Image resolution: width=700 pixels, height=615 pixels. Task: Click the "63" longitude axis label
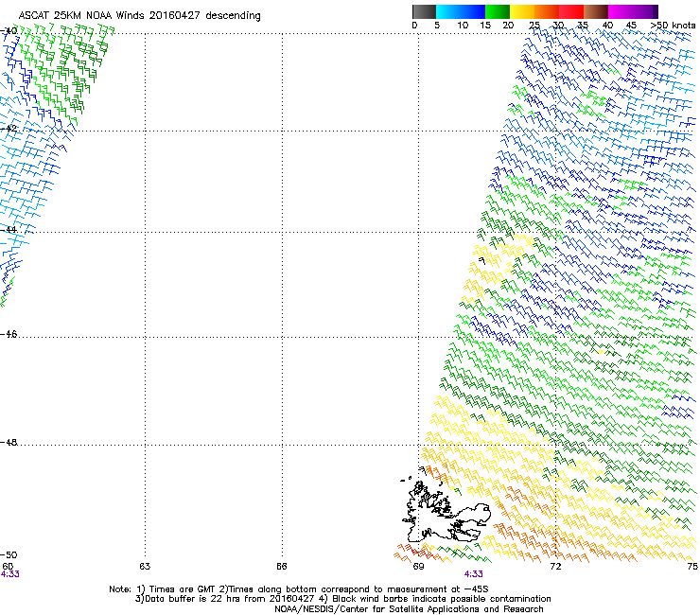tap(145, 567)
